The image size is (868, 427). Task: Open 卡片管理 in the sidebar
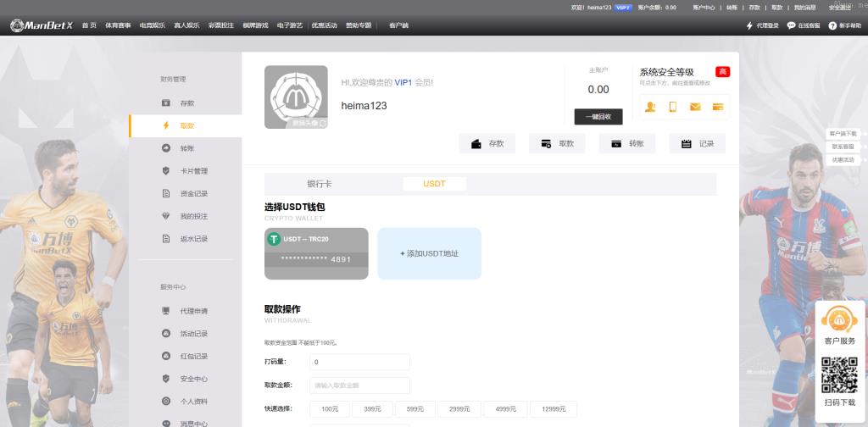(x=193, y=171)
